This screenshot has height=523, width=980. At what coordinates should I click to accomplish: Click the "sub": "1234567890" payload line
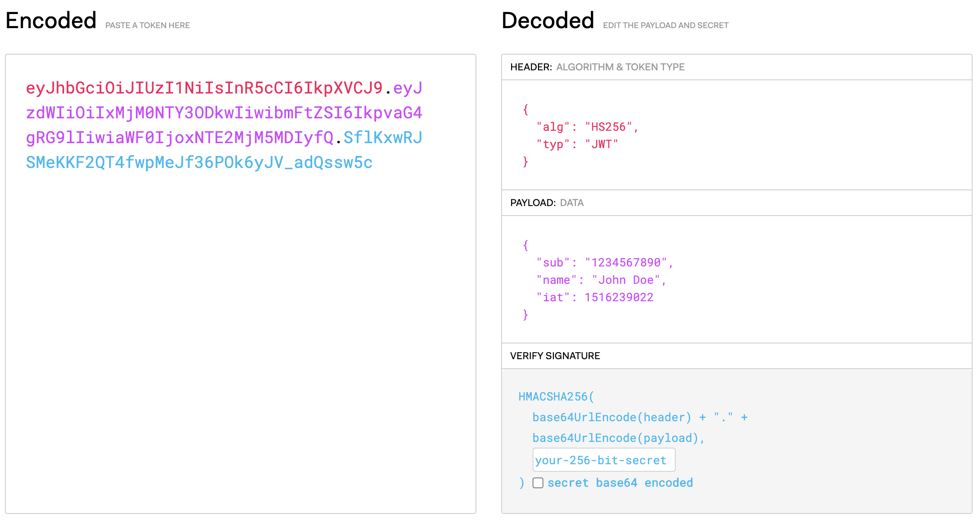605,263
